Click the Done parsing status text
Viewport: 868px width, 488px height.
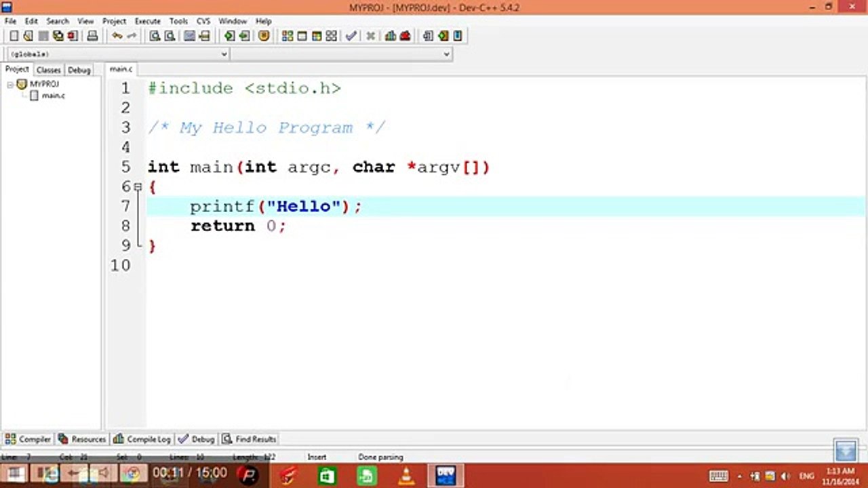(x=380, y=457)
